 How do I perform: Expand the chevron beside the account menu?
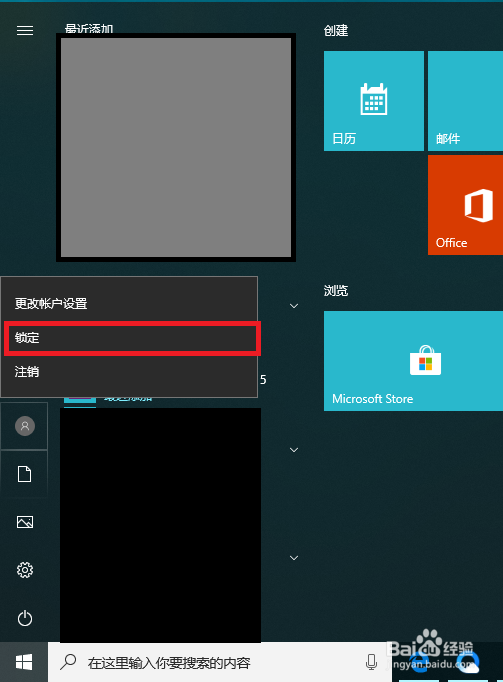click(x=294, y=306)
